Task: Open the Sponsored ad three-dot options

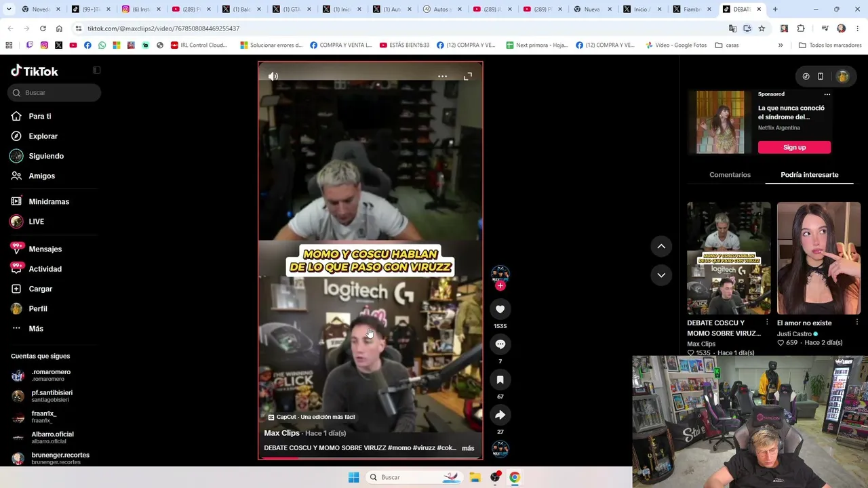Action: point(827,94)
